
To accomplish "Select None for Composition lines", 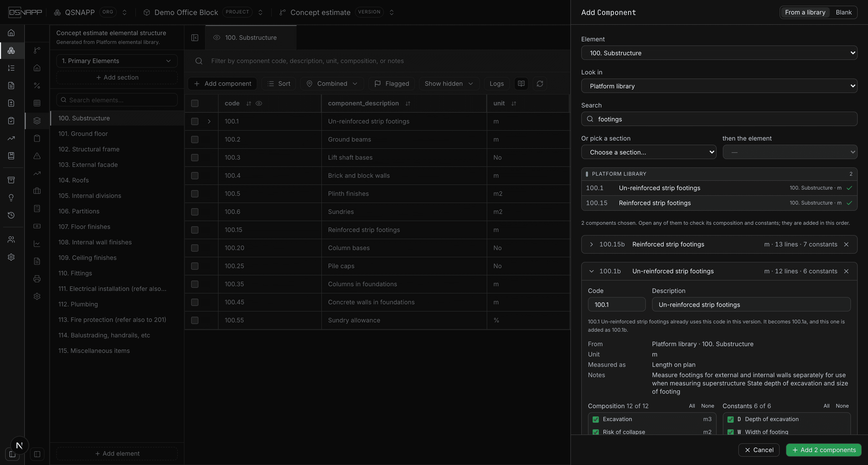I will tap(707, 406).
